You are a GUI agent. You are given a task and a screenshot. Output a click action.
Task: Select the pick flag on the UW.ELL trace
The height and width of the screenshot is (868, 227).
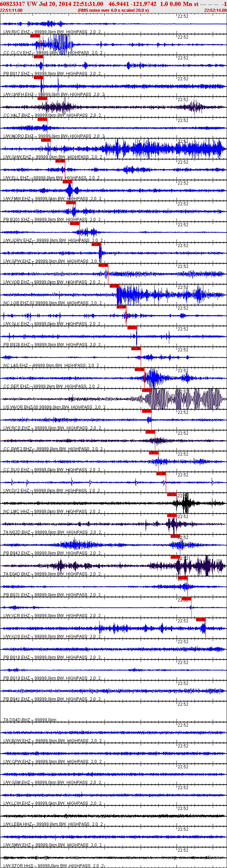[60, 161]
